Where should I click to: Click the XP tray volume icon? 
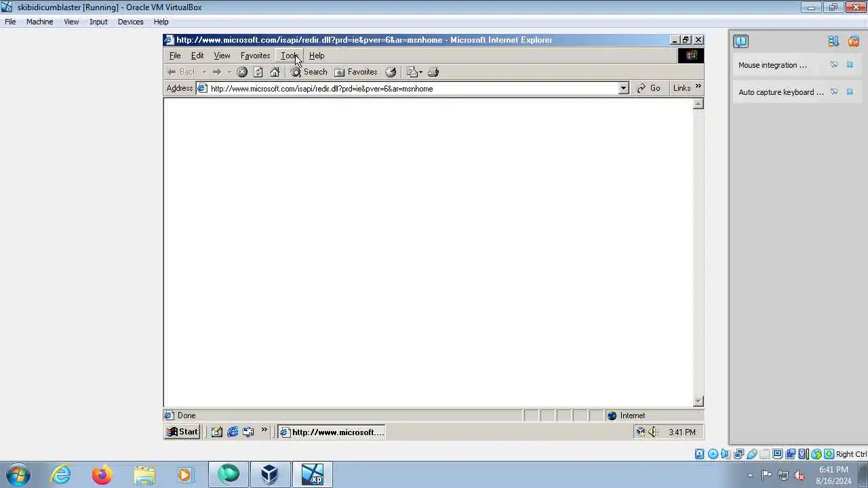point(653,432)
